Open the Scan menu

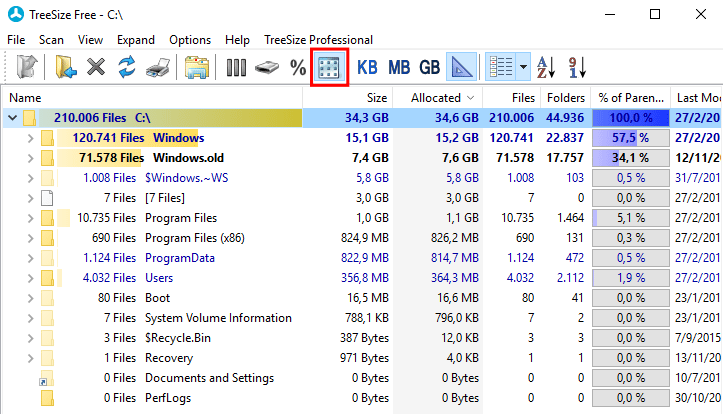[x=51, y=40]
